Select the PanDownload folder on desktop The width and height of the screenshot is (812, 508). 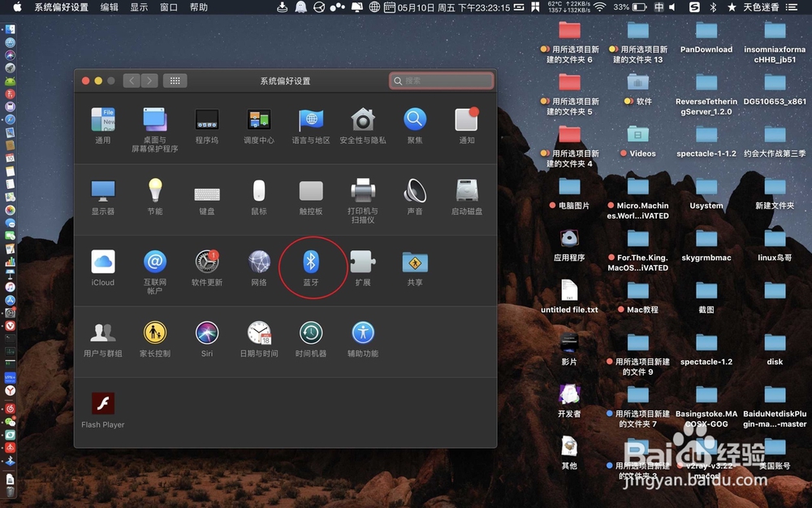click(x=706, y=31)
